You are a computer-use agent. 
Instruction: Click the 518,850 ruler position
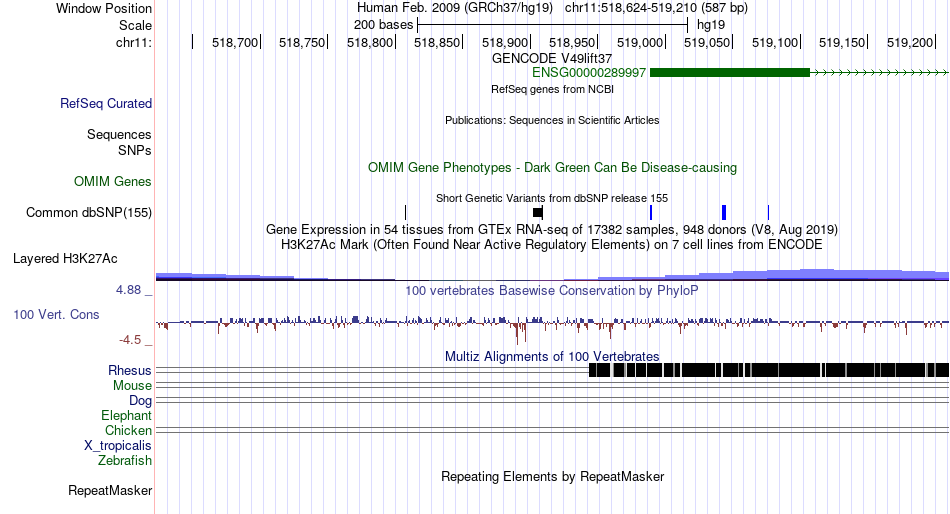point(437,42)
